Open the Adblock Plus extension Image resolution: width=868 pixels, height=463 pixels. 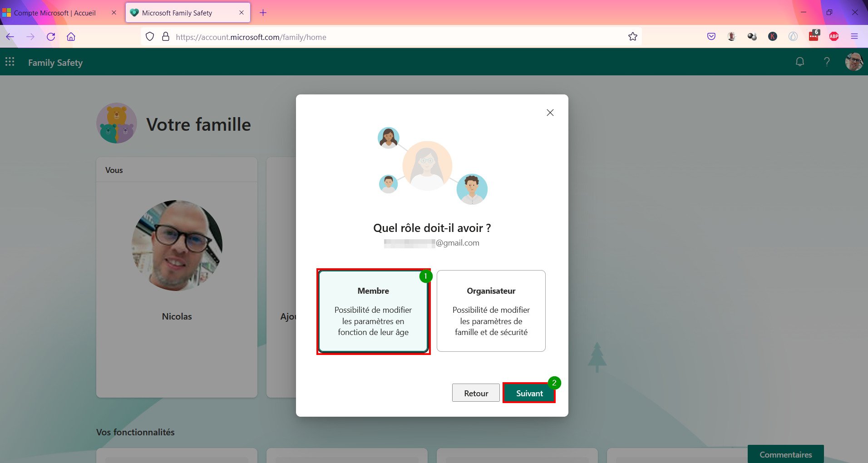[834, 37]
